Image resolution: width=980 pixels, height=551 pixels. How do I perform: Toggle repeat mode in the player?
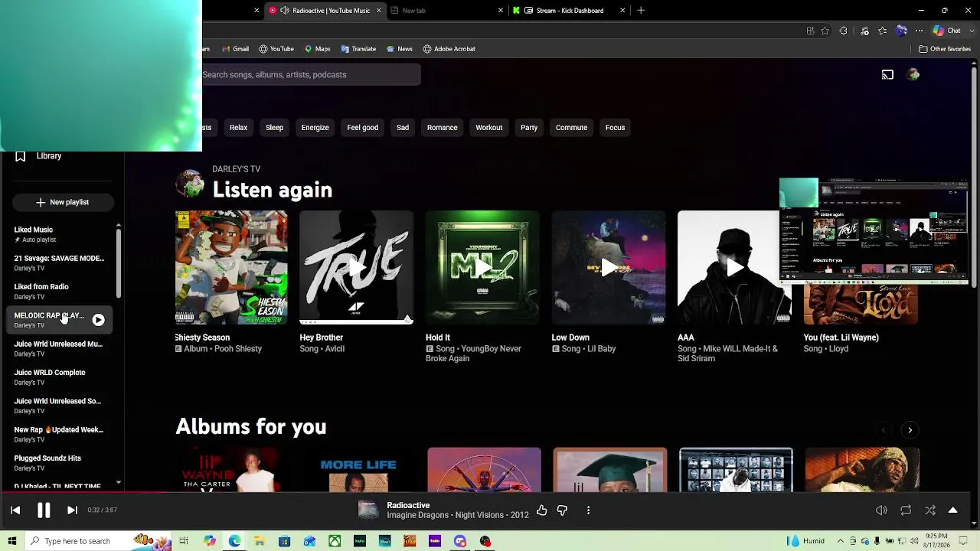906,510
